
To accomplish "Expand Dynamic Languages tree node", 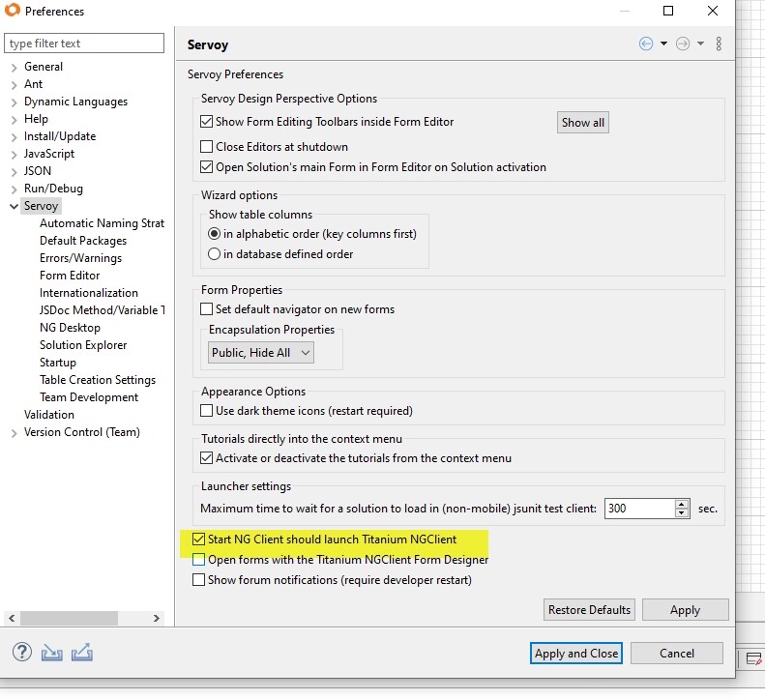I will (x=15, y=102).
